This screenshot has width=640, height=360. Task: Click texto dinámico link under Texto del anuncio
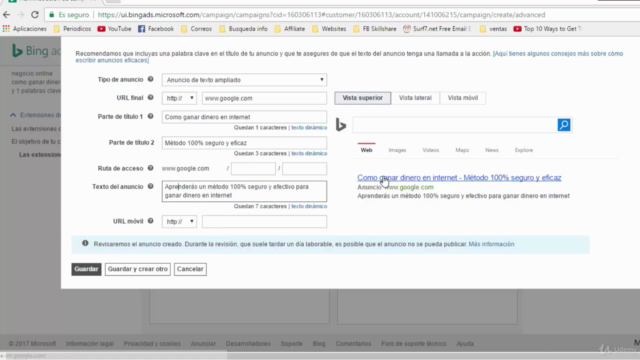pyautogui.click(x=309, y=207)
